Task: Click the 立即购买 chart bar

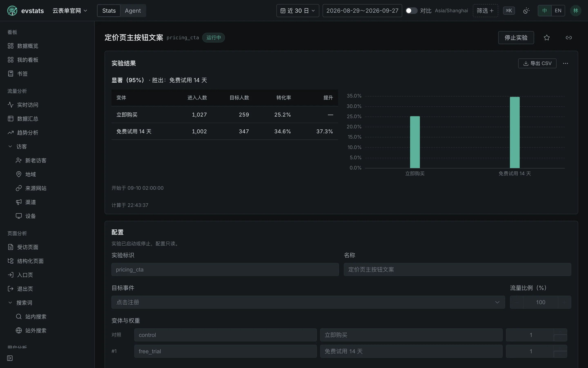Action: [415, 142]
